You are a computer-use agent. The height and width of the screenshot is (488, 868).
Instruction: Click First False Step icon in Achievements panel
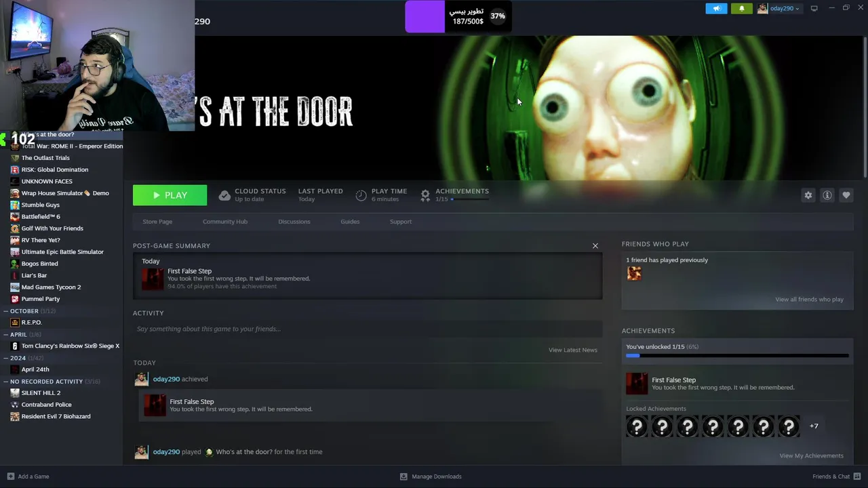[637, 384]
